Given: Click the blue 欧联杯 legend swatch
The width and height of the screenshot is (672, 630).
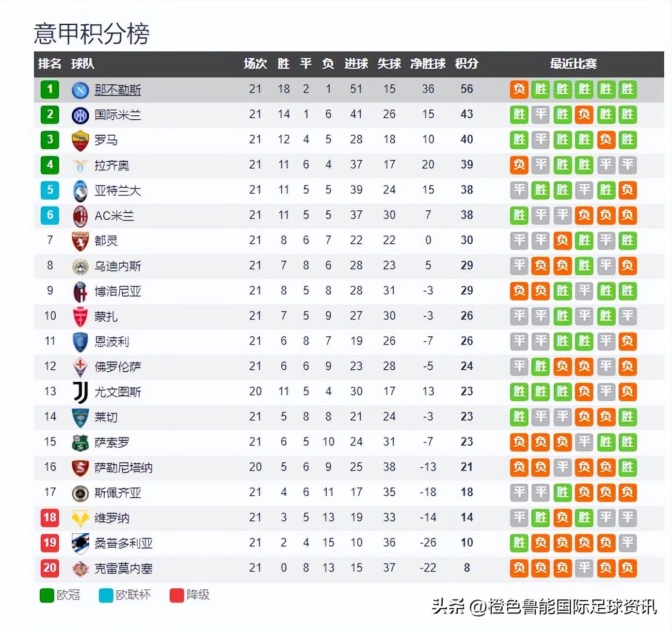Looking at the screenshot, I should point(106,595).
